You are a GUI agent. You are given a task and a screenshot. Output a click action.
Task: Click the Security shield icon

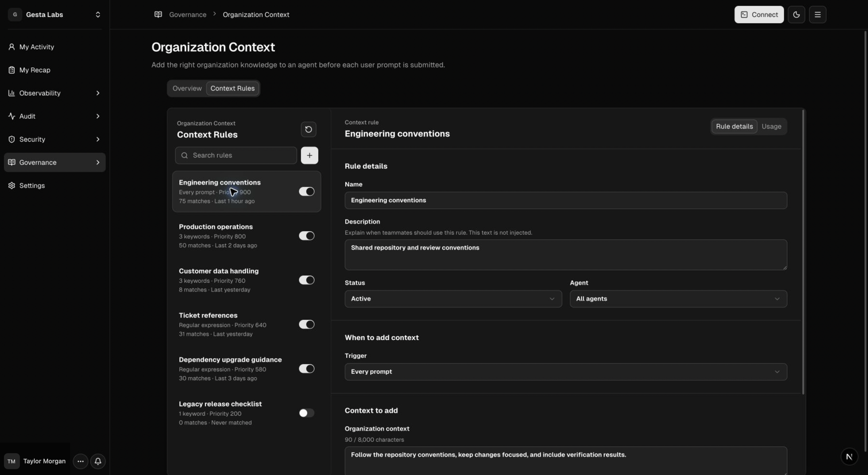pyautogui.click(x=12, y=139)
